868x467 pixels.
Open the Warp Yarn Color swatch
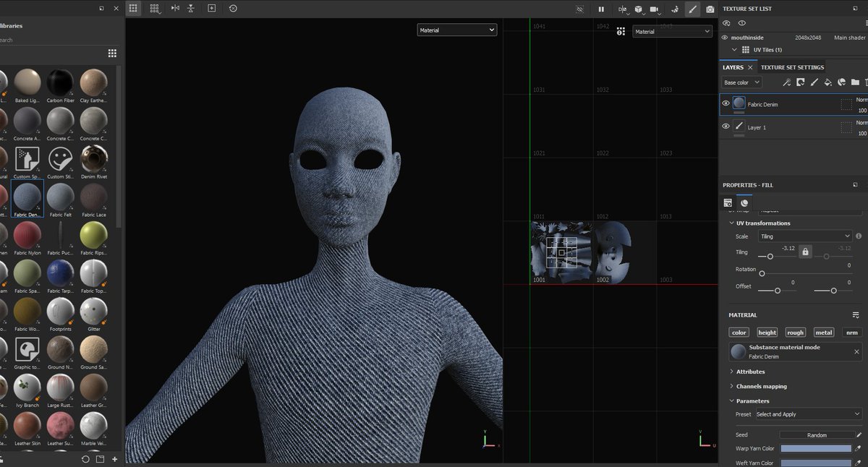(815, 448)
